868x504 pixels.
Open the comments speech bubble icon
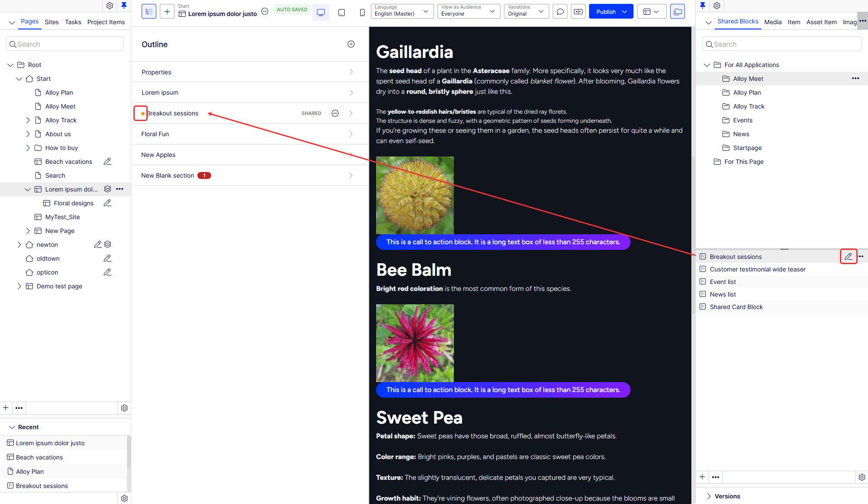(560, 12)
